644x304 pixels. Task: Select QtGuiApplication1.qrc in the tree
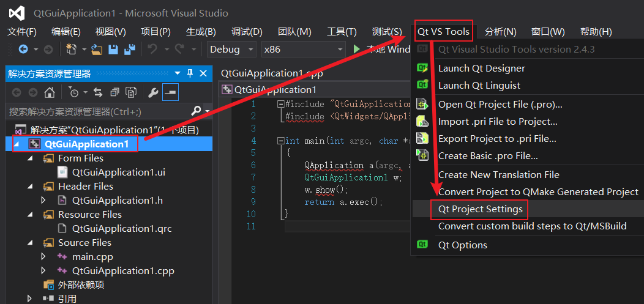point(122,228)
